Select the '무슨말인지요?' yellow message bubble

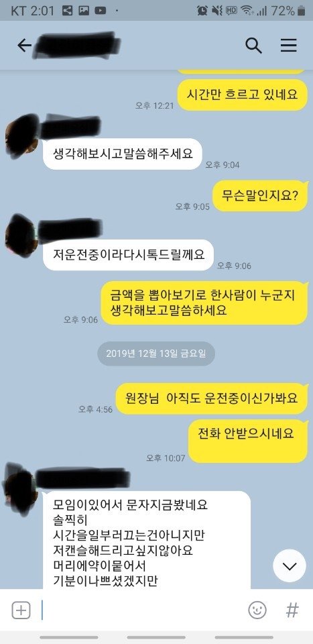(x=260, y=196)
